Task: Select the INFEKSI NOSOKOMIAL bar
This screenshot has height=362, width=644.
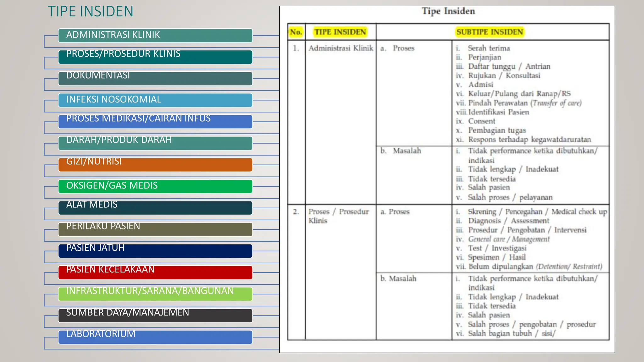Action: point(155,100)
